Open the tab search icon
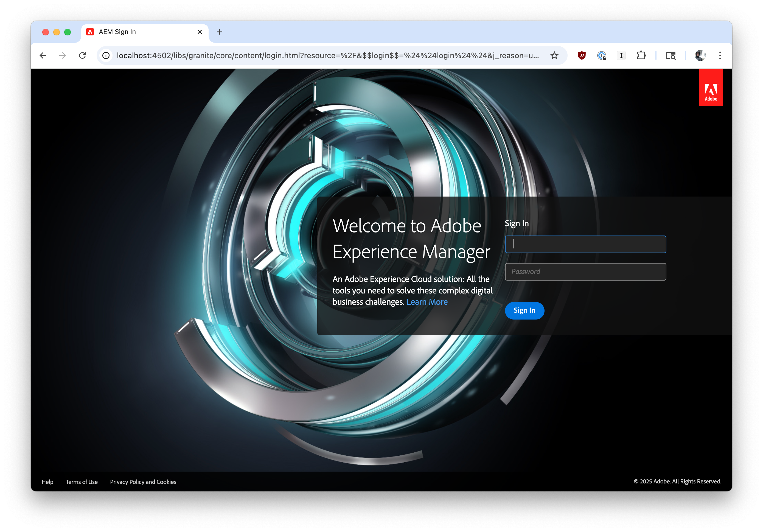The image size is (763, 532). (x=671, y=55)
